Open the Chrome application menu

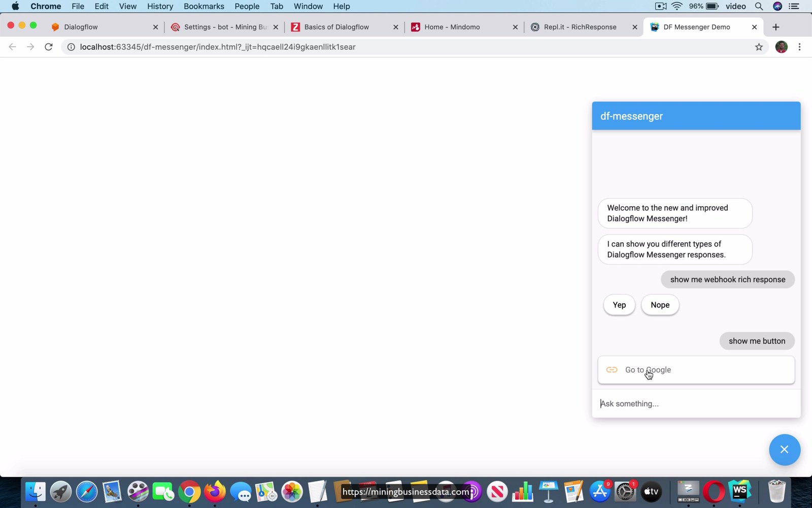click(x=46, y=6)
